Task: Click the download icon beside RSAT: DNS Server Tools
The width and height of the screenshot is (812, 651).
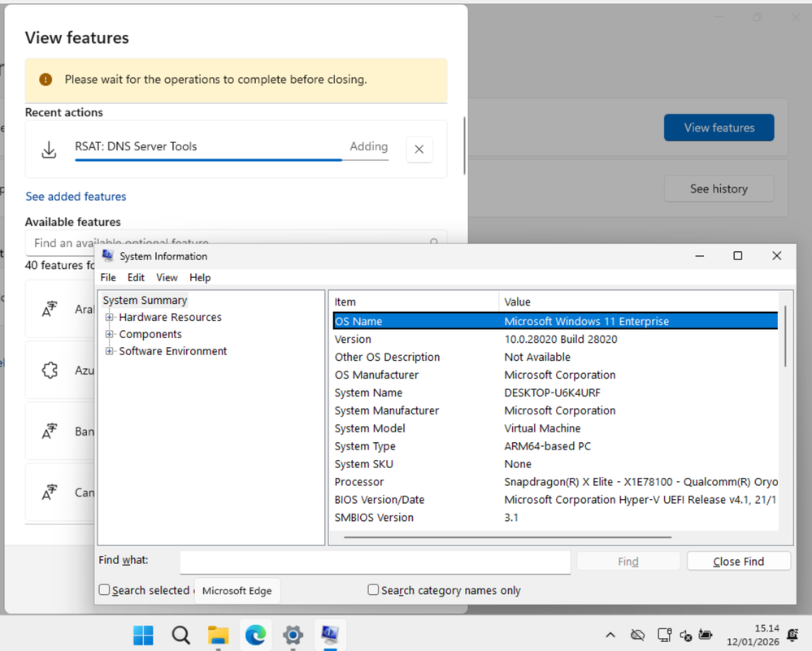Action: coord(49,150)
